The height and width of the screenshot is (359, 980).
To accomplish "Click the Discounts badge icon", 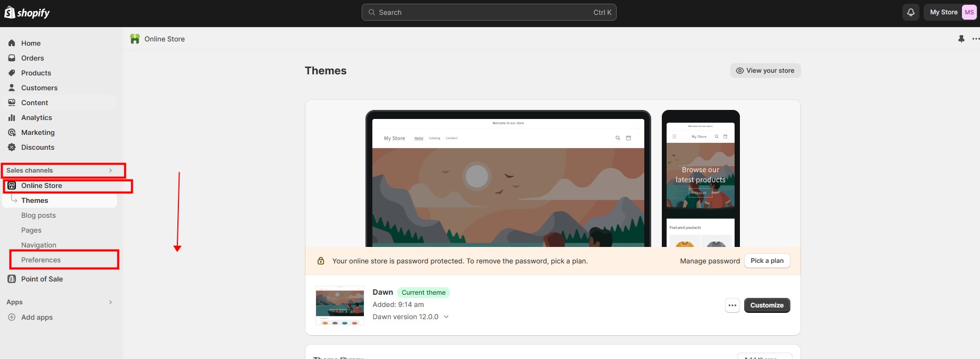I will (x=12, y=147).
